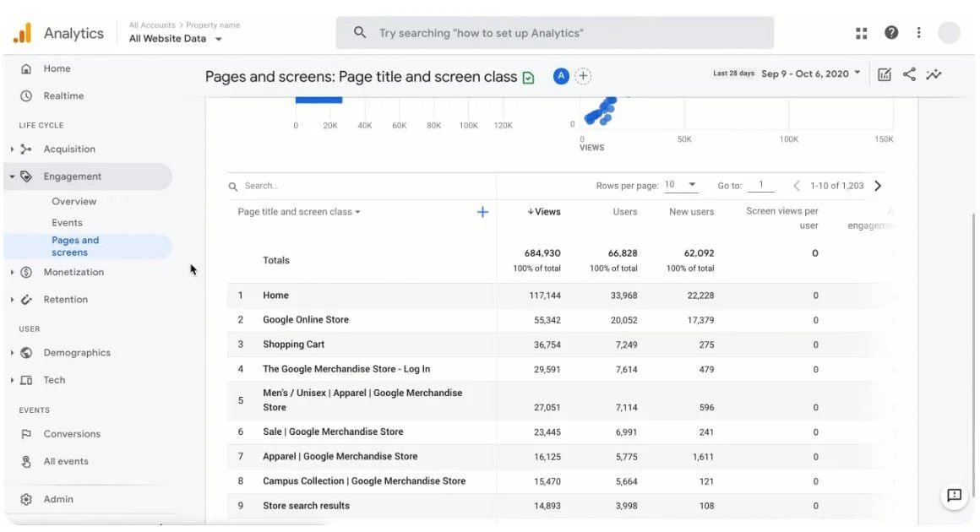Expand the Acquisition section arrow
This screenshot has height=532, width=980.
pos(12,149)
